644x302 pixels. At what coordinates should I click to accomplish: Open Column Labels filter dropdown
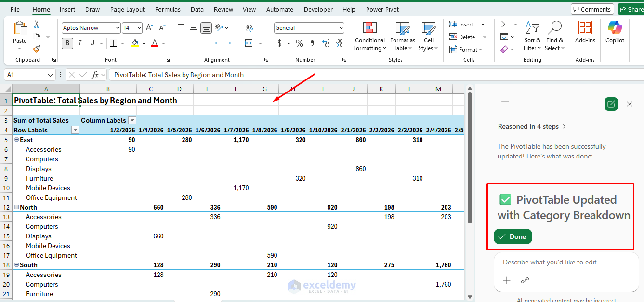point(132,120)
